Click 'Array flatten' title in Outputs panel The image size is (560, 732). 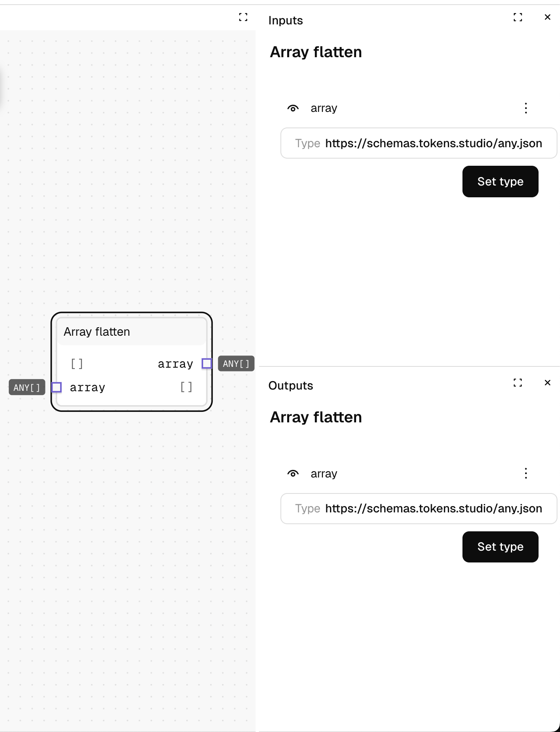point(316,417)
